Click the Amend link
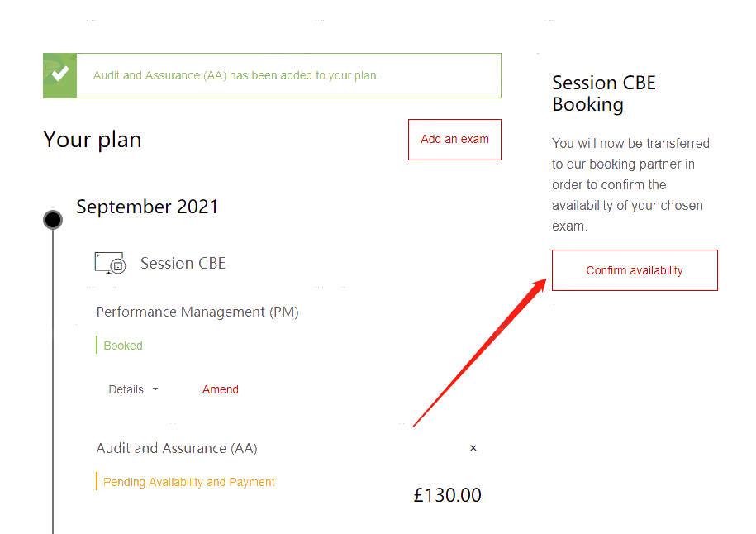 (x=221, y=389)
